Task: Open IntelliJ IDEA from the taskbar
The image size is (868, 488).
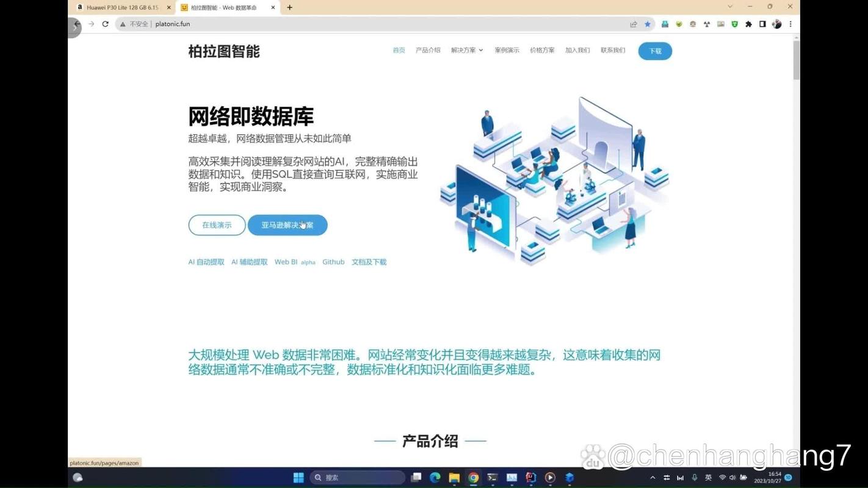Action: (531, 478)
